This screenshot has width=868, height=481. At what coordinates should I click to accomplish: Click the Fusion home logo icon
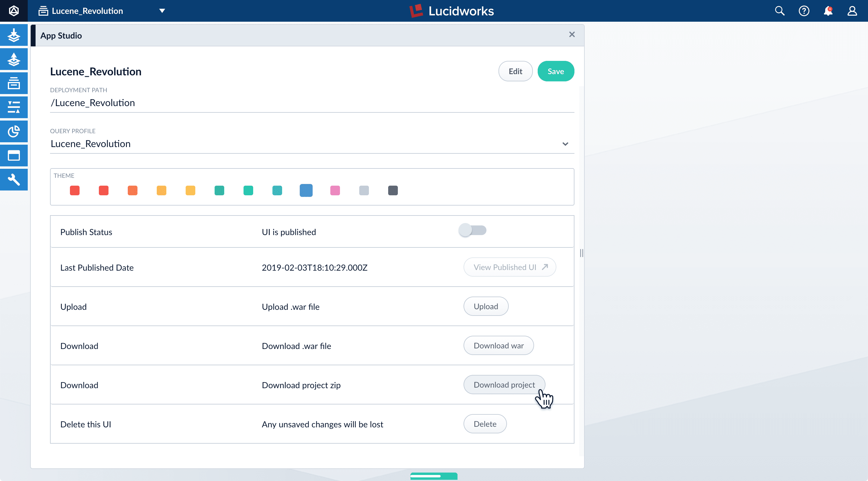click(x=14, y=11)
